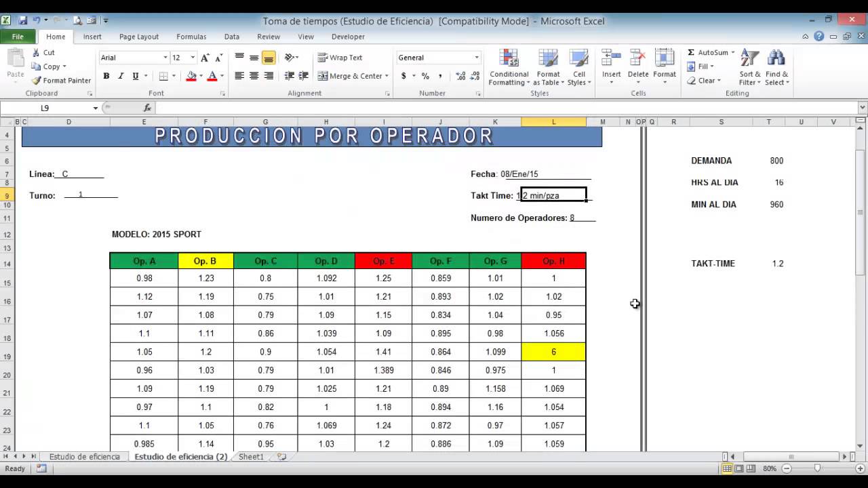Screen dimensions: 868x488
Task: Toggle Align Text Right
Action: [x=269, y=76]
